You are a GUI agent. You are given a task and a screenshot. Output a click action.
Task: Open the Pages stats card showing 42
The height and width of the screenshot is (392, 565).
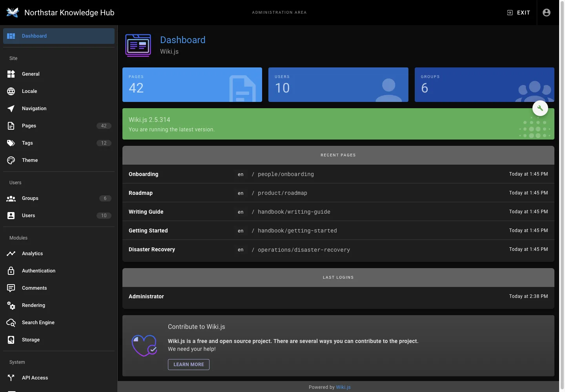[x=192, y=85]
